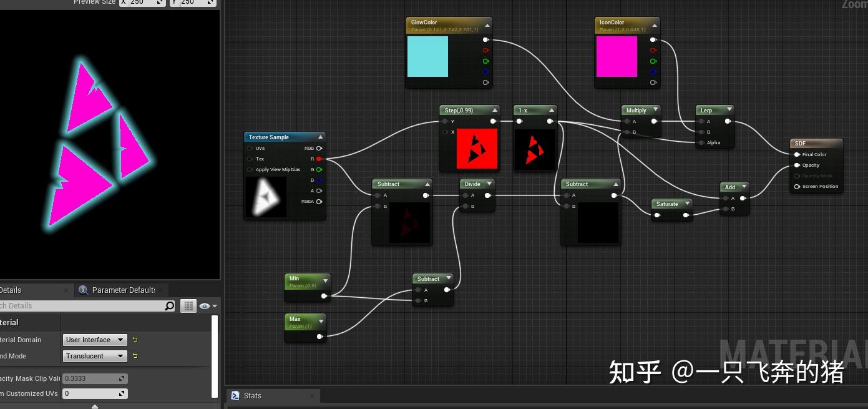Click the blue Stats icon on the Stats tab
Image resolution: width=868 pixels, height=409 pixels.
(x=235, y=395)
